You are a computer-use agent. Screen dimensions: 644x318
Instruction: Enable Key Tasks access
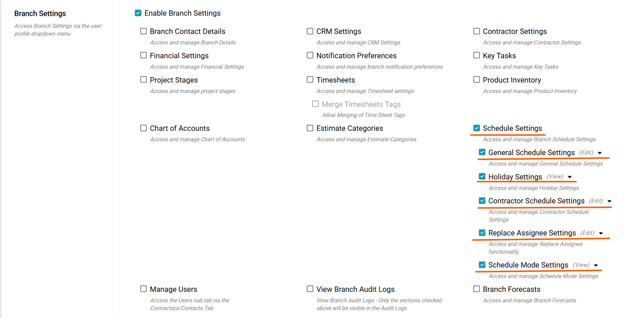point(477,55)
